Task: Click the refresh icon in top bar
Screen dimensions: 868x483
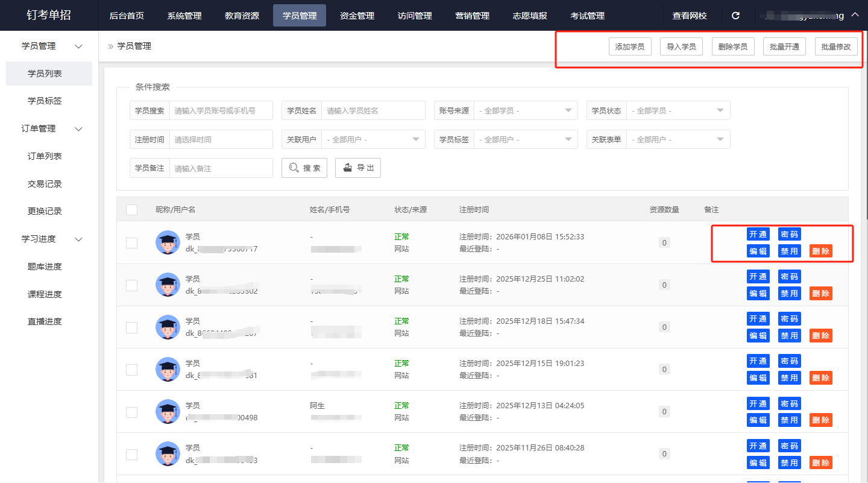Action: 735,16
